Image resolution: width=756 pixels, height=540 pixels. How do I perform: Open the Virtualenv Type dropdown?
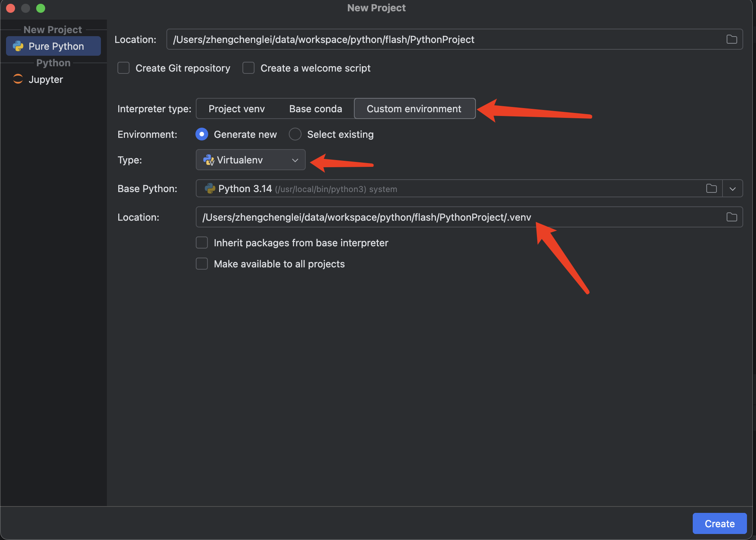click(x=250, y=160)
